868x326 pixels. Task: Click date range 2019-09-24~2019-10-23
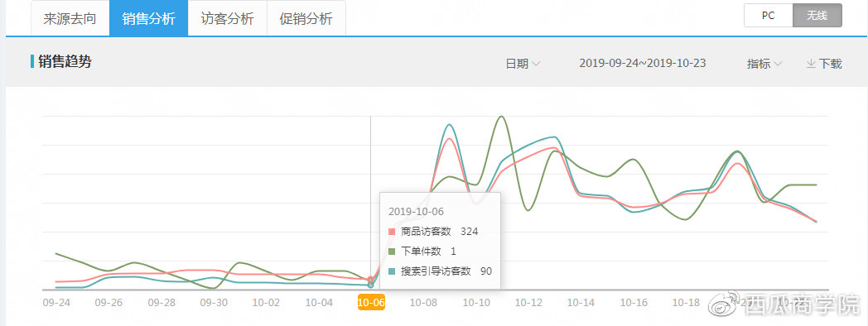pos(642,63)
